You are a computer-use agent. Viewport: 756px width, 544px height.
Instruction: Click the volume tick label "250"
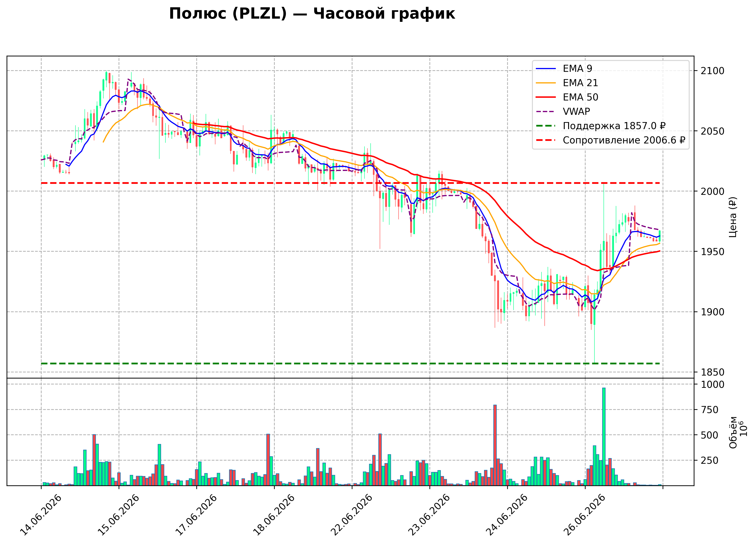point(709,461)
